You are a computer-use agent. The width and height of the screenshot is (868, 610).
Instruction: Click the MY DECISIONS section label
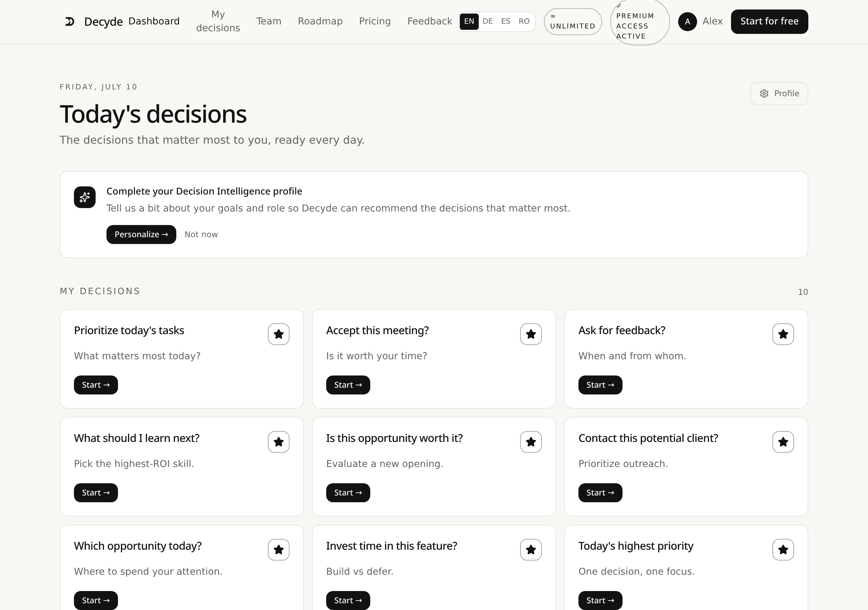pos(100,291)
